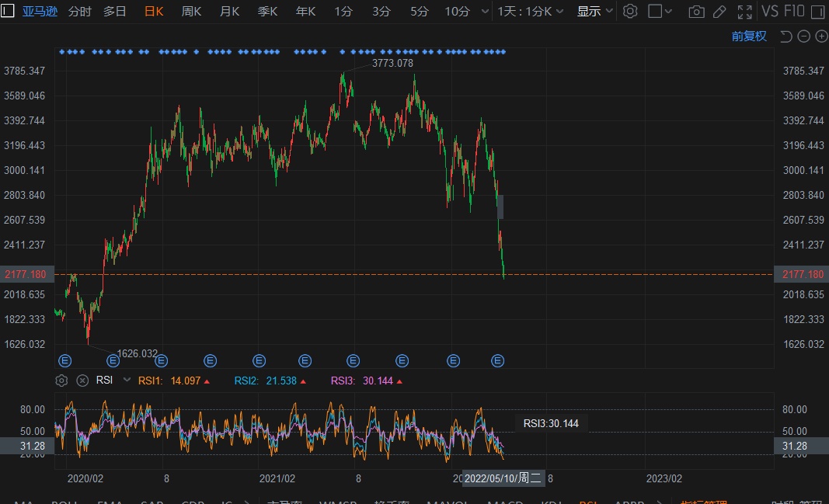The width and height of the screenshot is (829, 504).
Task: Enter fullscreen chart mode
Action: [x=744, y=12]
